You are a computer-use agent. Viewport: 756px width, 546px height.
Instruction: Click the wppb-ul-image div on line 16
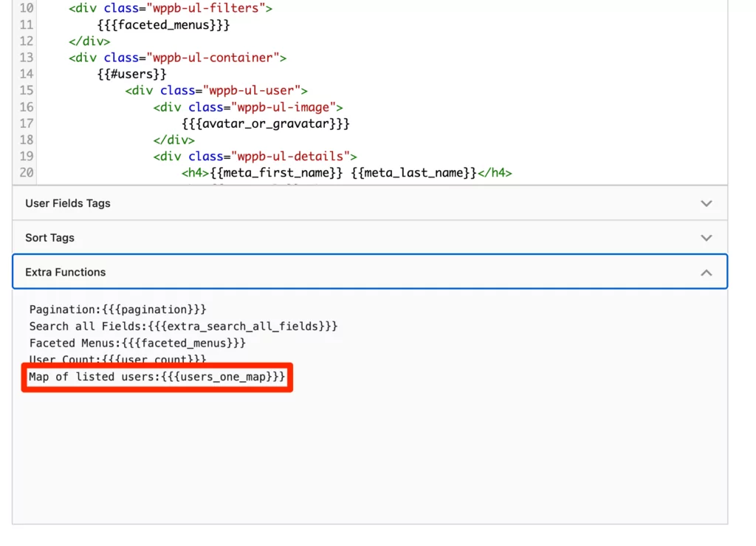point(248,107)
